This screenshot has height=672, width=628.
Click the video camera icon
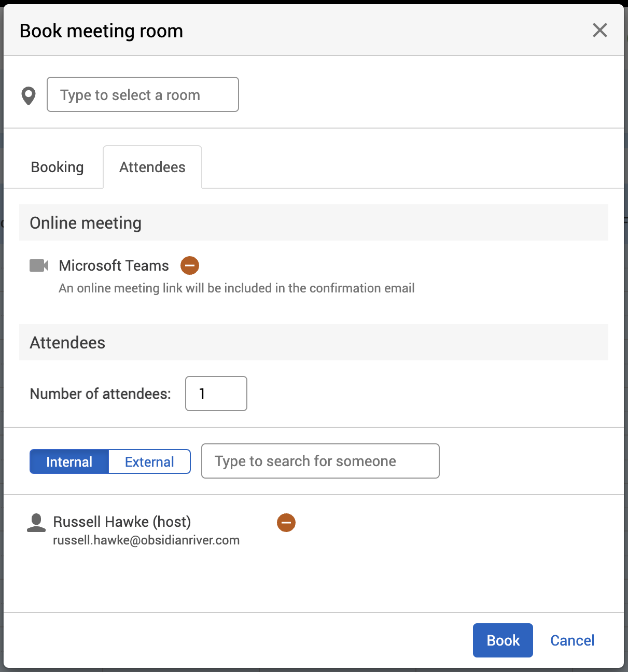pos(39,265)
